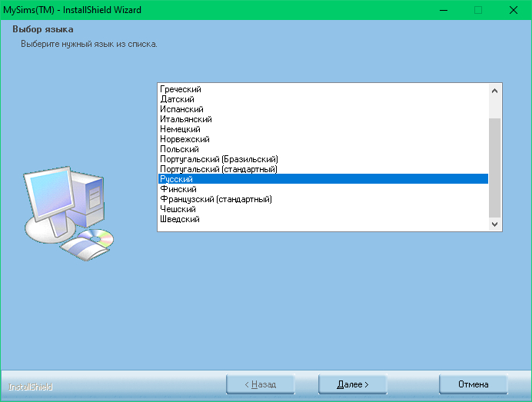This screenshot has height=402, width=532.
Task: Select Португальский (Бразильский) entry
Action: tap(324, 159)
